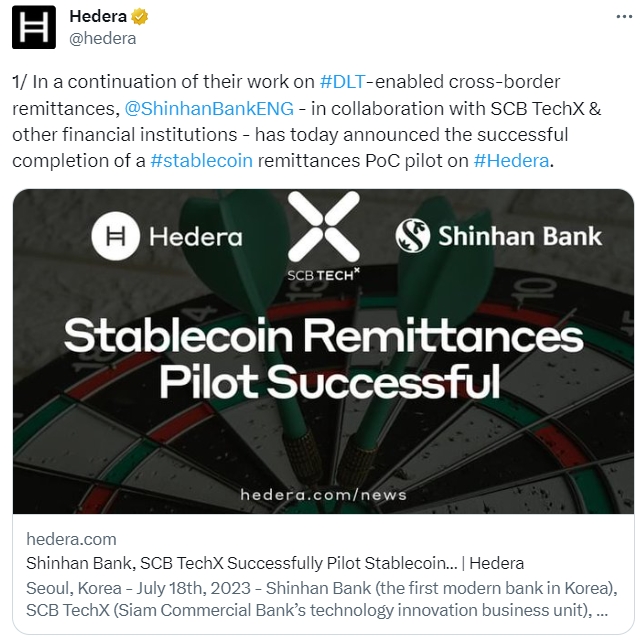The width and height of the screenshot is (644, 643).
Task: Open the #stablecoin hashtag
Action: click(x=201, y=160)
